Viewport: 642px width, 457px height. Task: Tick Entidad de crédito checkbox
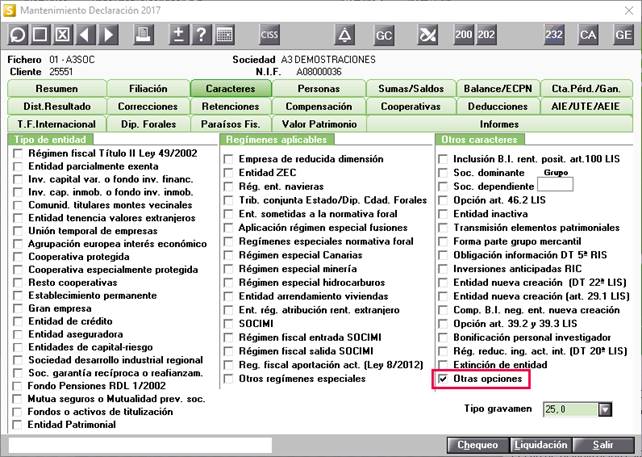point(18,321)
